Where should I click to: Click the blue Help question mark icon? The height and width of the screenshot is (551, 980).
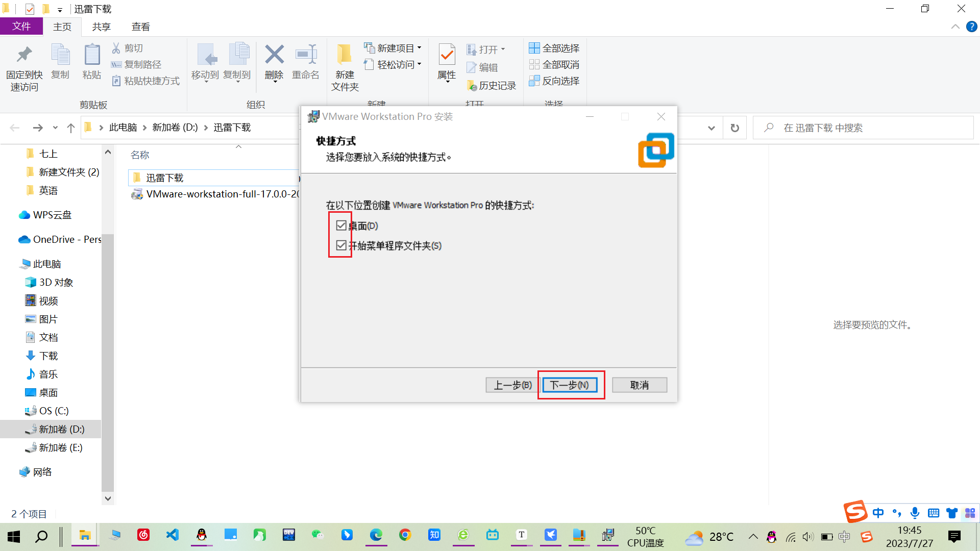click(x=971, y=27)
